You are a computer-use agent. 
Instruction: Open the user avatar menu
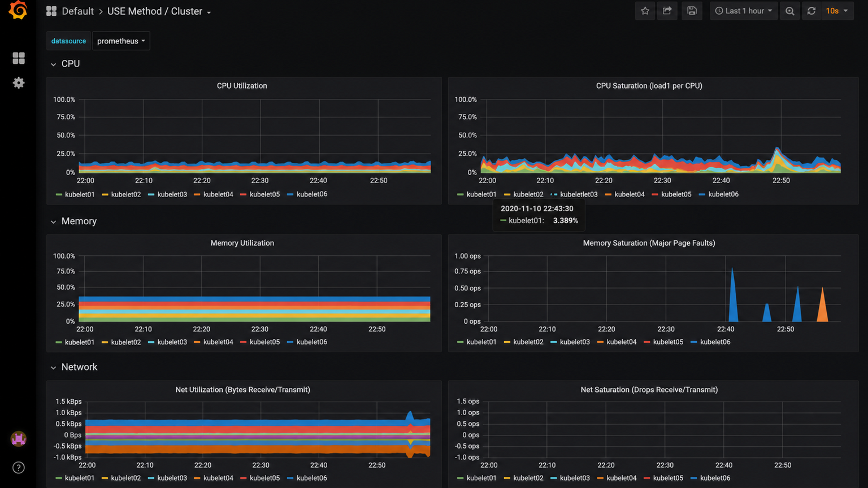click(19, 439)
